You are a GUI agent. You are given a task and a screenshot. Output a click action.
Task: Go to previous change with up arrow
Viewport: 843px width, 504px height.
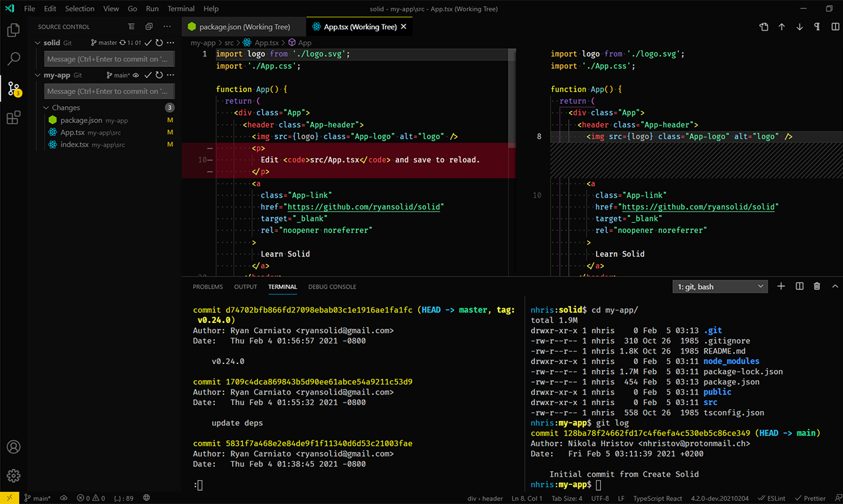tap(782, 27)
